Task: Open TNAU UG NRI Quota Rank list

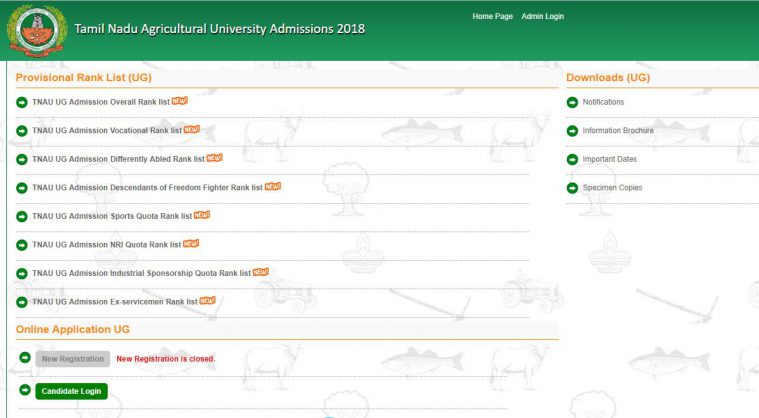Action: [107, 245]
